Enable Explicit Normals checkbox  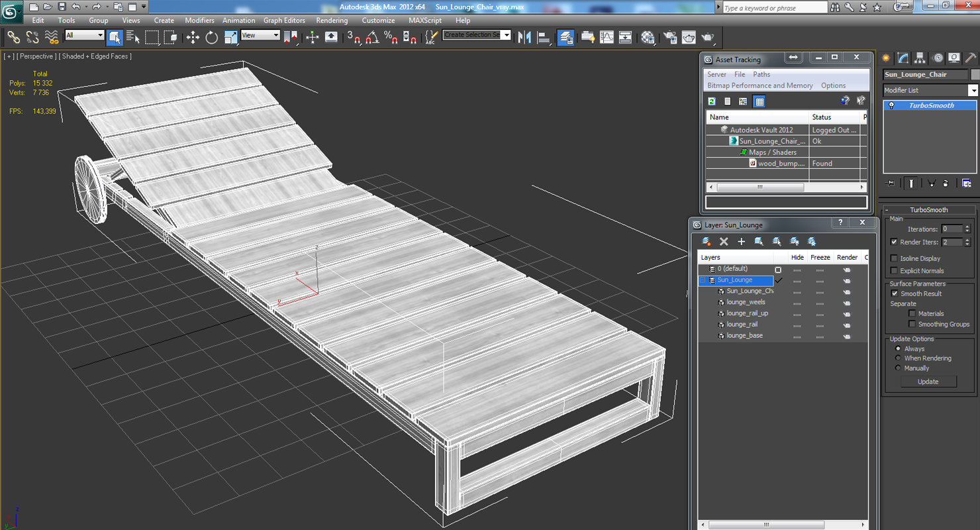pyautogui.click(x=894, y=270)
